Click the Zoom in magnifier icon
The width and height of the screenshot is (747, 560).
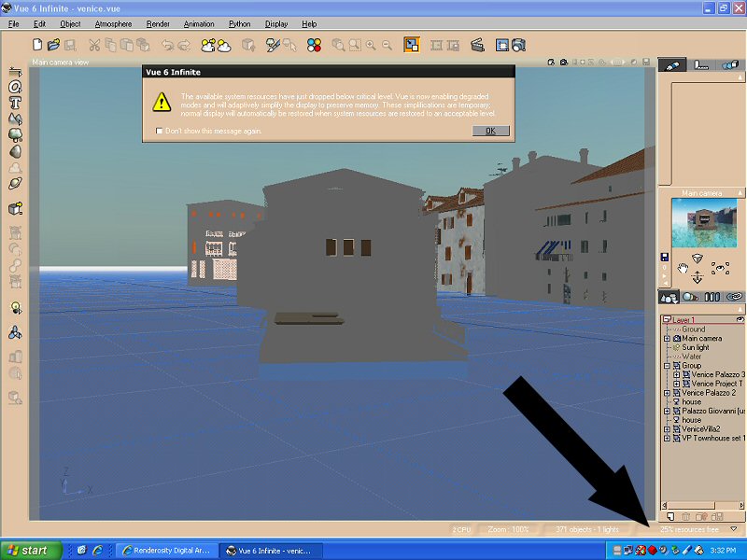(x=371, y=45)
